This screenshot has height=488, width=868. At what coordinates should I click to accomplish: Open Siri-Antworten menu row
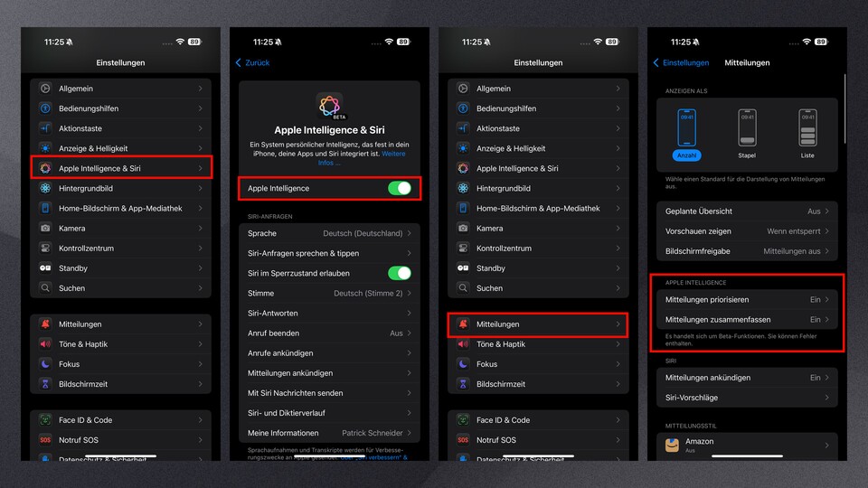pos(329,314)
